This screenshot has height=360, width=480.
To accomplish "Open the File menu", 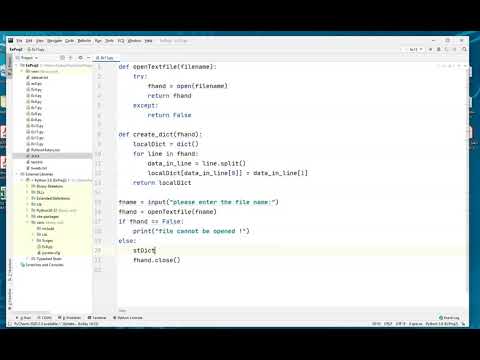I will pyautogui.click(x=19, y=41).
